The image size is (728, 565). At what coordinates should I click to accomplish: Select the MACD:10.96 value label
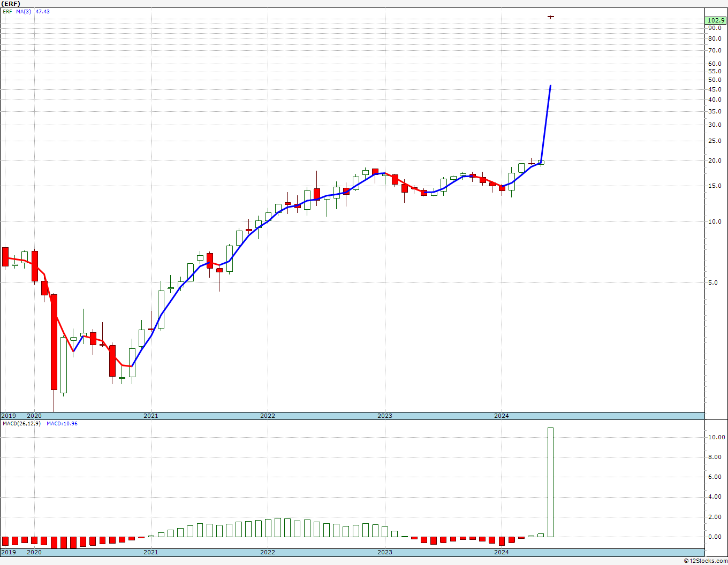click(62, 423)
